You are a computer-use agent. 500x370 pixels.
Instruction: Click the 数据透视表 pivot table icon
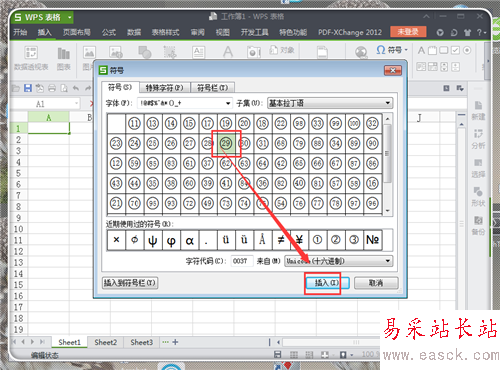click(31, 58)
